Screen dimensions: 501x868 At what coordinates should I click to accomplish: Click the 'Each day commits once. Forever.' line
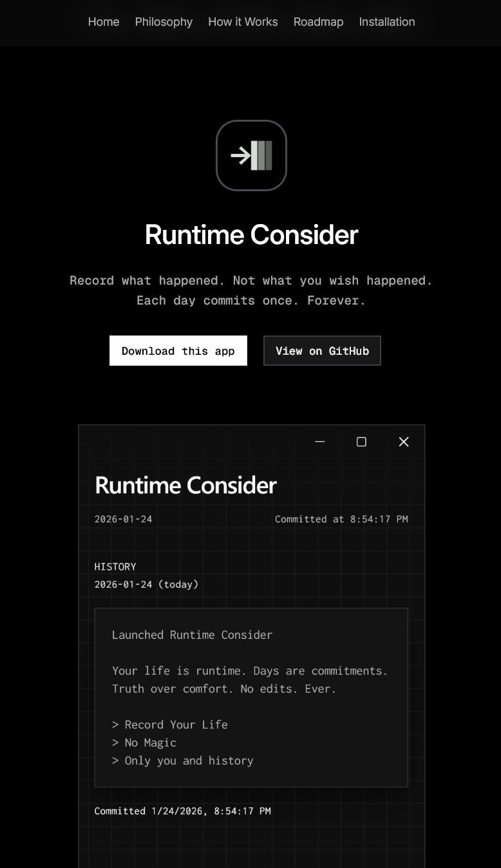tap(251, 300)
